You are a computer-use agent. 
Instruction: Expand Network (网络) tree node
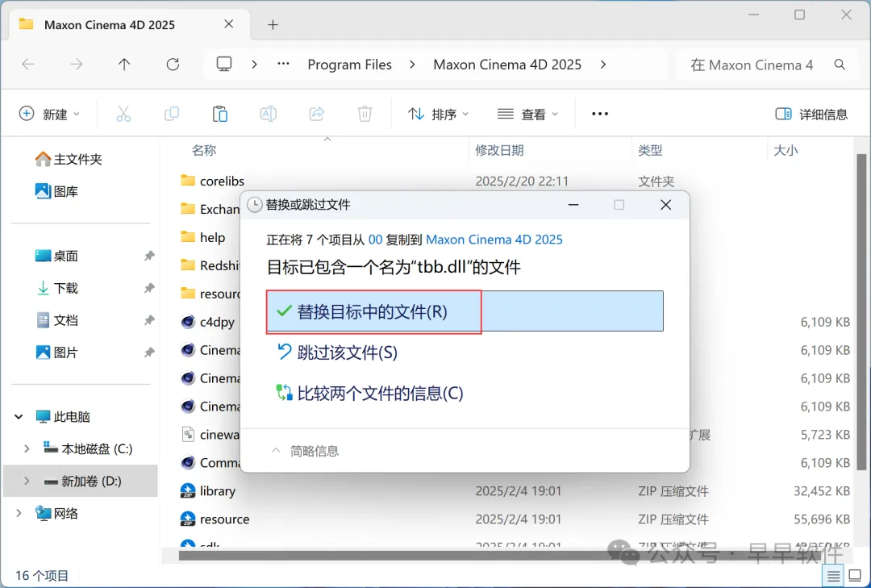[x=19, y=513]
